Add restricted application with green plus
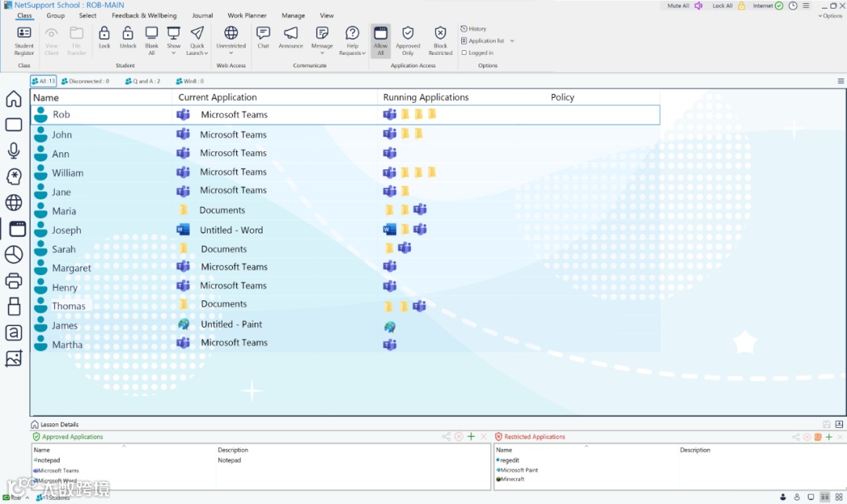The width and height of the screenshot is (847, 504). pyautogui.click(x=829, y=437)
